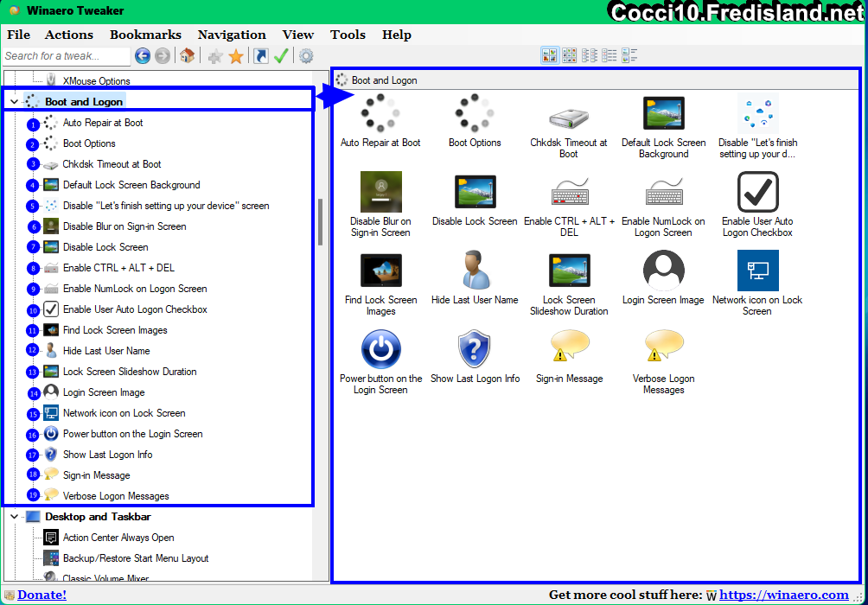
Task: Select Backup/Restore Start Menu Layout tree item
Action: pos(136,558)
